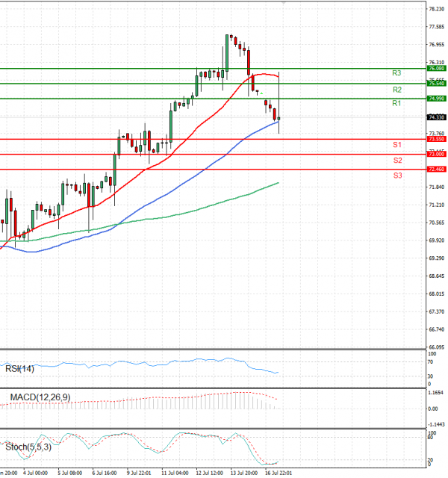Click the final long-wicked candlestick at 16 Jul
Viewport: 448px width, 478px height.
tap(279, 103)
